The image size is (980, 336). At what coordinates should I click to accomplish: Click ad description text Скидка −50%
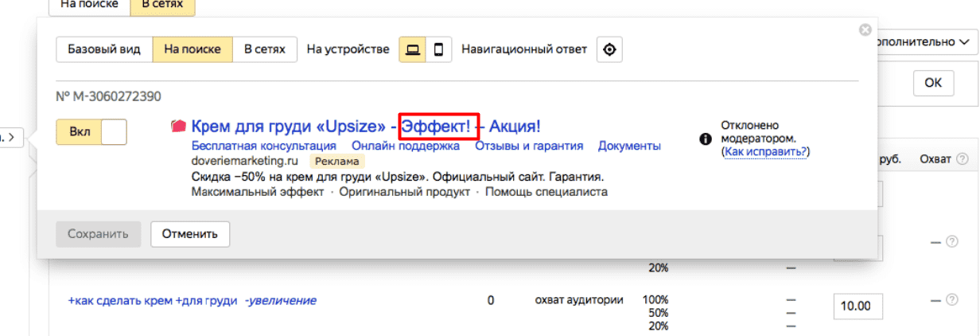[398, 176]
